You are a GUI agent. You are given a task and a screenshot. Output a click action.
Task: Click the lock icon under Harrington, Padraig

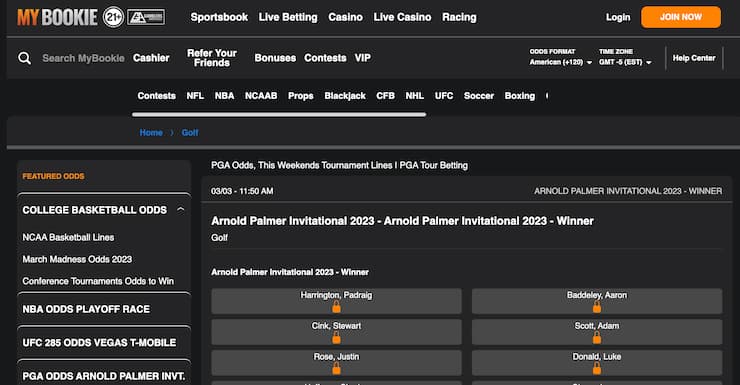coord(336,308)
